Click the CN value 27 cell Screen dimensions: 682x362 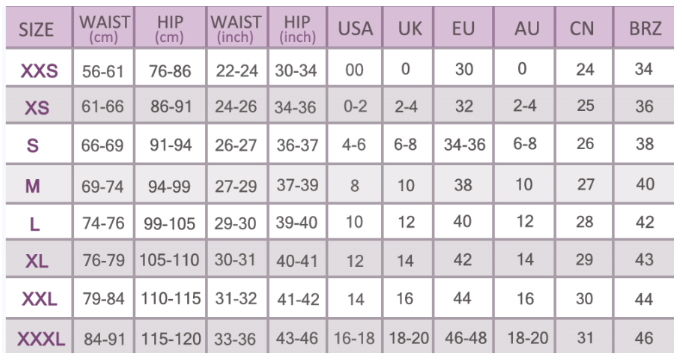(584, 184)
